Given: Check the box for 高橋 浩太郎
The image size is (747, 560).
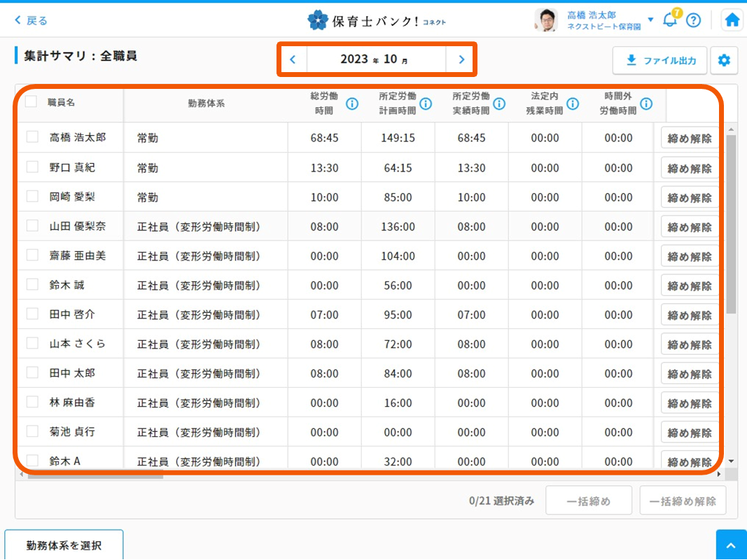Looking at the screenshot, I should click(32, 137).
